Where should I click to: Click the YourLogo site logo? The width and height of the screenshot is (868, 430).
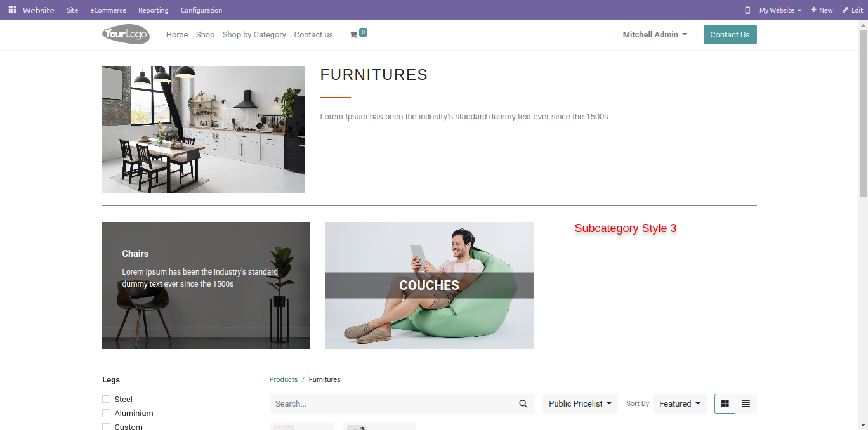click(126, 34)
